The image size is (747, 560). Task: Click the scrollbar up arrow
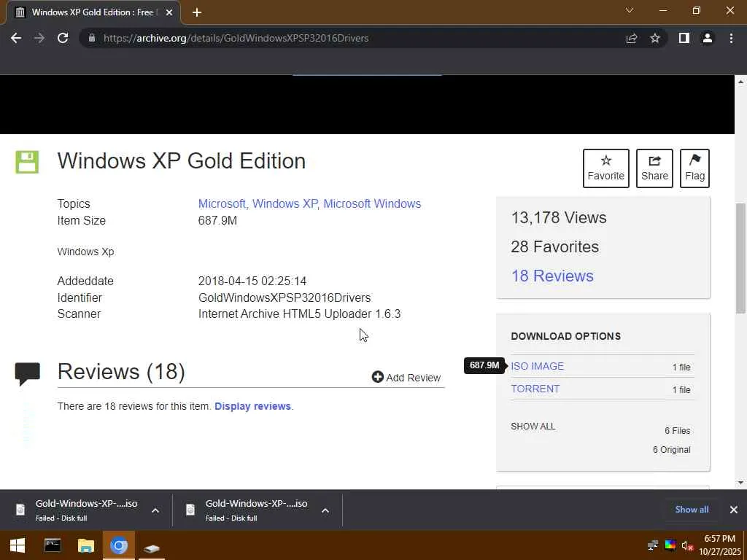coord(740,82)
